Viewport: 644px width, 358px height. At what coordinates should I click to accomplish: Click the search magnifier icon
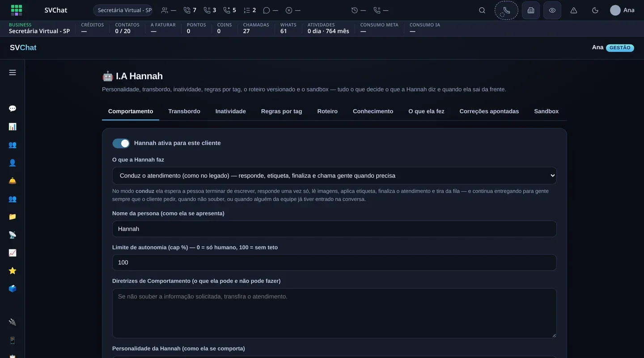coord(482,10)
